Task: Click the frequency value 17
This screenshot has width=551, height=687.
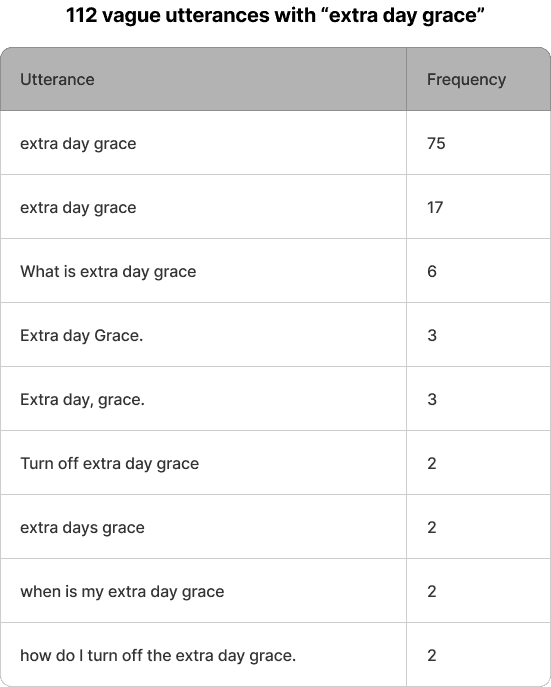Action: point(435,207)
